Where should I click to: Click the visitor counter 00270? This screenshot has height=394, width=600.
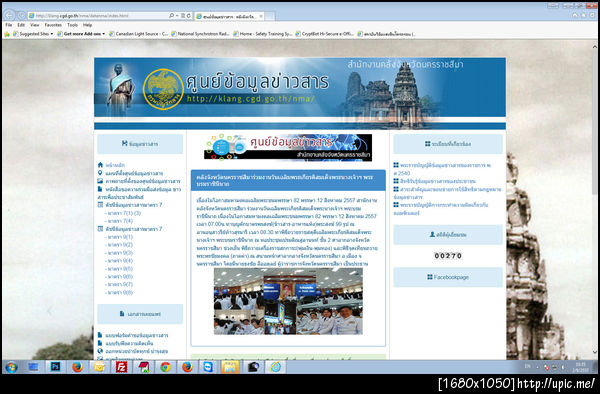point(448,256)
